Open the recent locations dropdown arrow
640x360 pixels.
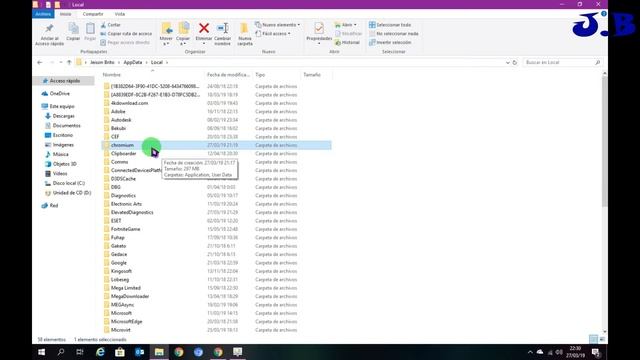click(61, 62)
